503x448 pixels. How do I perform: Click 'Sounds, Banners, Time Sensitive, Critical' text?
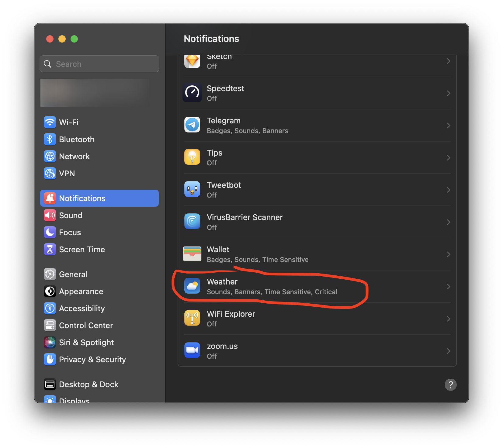272,292
